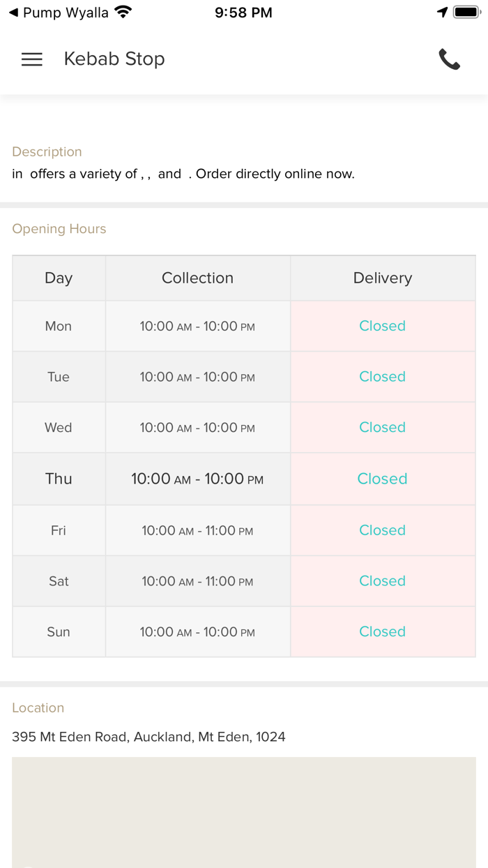Open the hamburger menu

32,59
